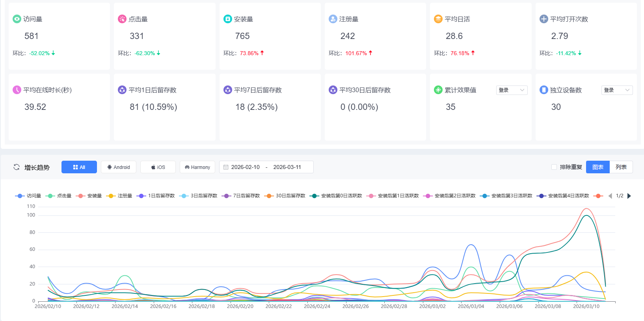Open the 累计效果值 登录 dropdown
Image resolution: width=644 pixels, height=321 pixels.
[x=512, y=90]
